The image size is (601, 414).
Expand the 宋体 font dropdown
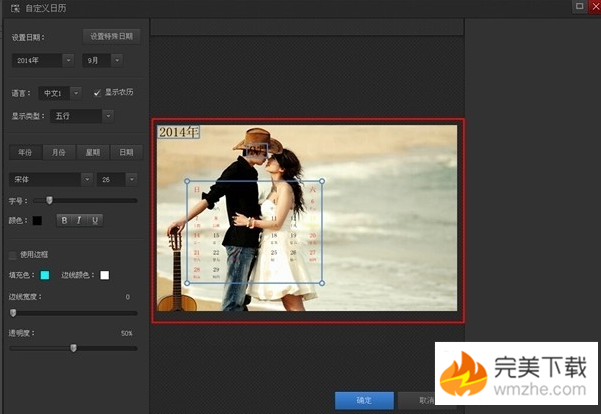pos(87,179)
